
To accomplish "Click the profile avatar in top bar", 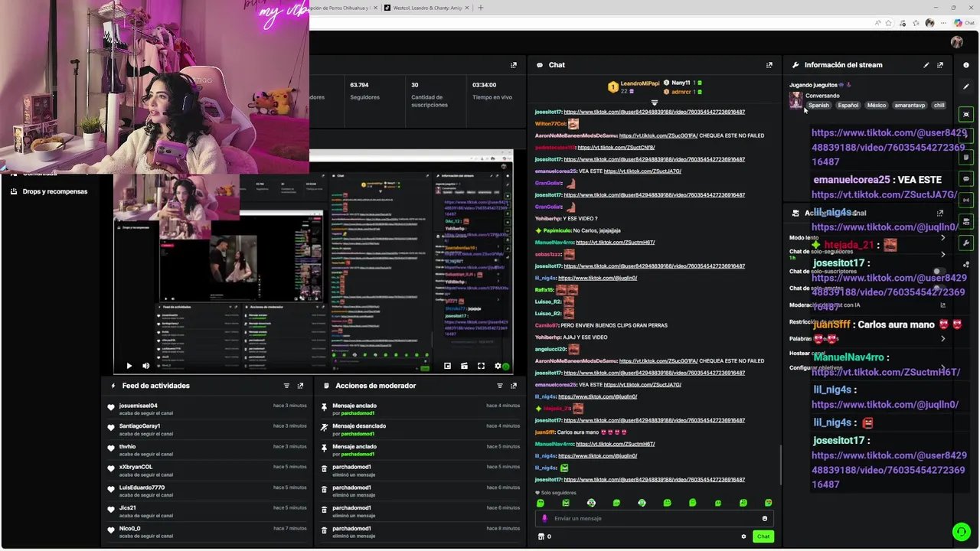I will pos(956,42).
